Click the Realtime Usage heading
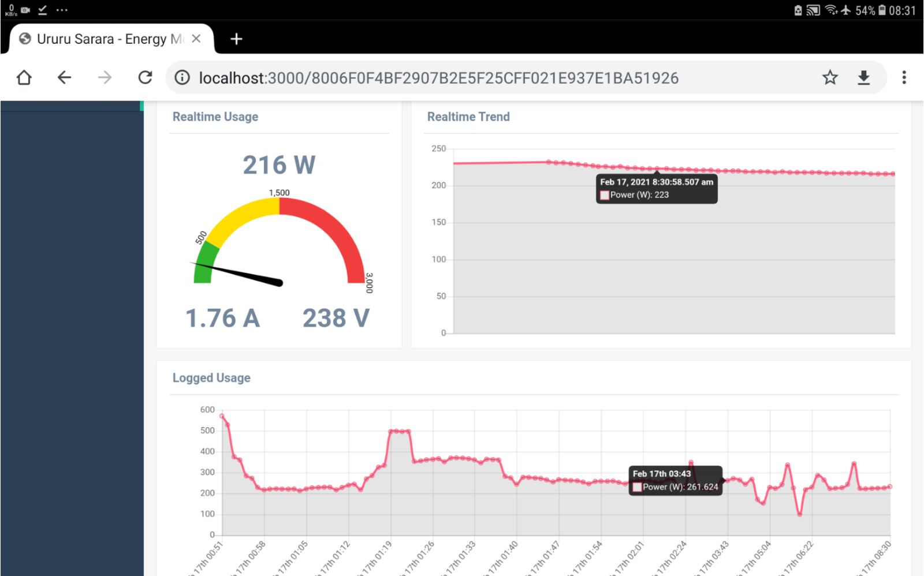Image resolution: width=924 pixels, height=576 pixels. pyautogui.click(x=215, y=117)
